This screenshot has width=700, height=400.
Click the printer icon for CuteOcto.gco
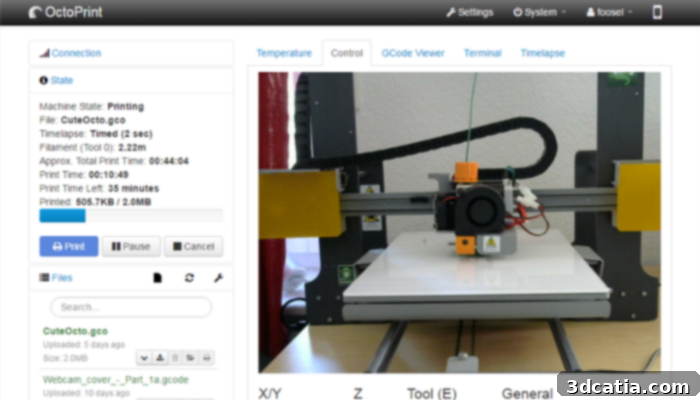206,358
